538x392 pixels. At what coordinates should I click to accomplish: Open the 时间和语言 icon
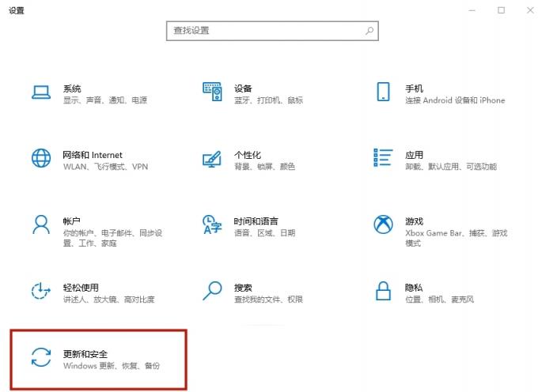212,224
